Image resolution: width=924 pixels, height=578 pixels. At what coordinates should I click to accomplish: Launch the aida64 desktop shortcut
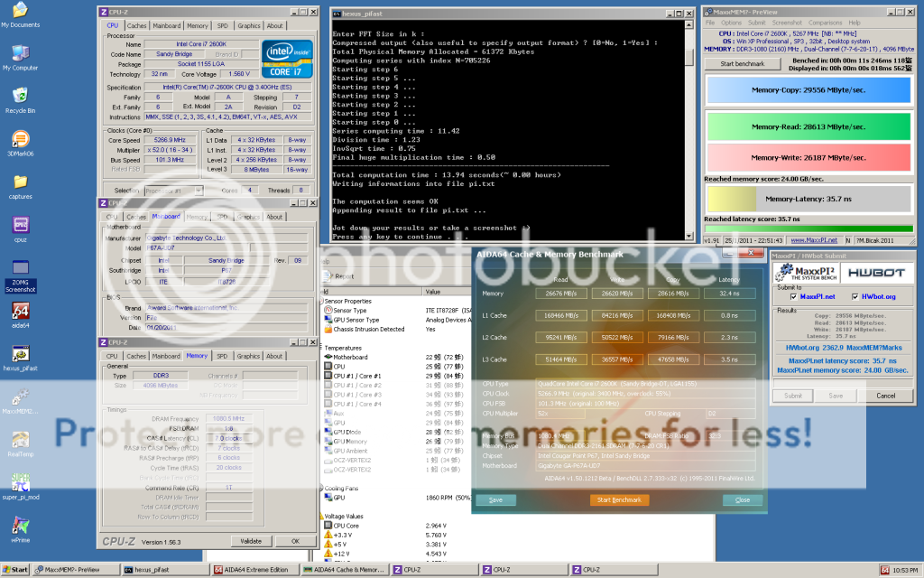20,315
